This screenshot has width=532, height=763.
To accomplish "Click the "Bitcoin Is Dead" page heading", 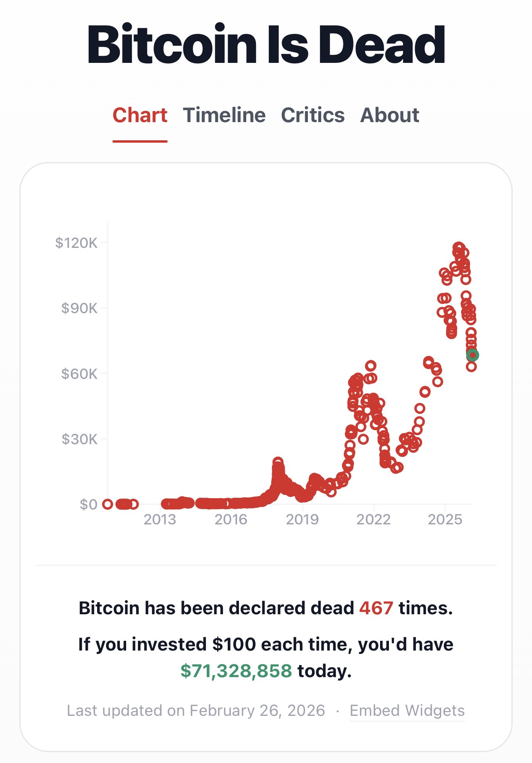I will 266,44.
